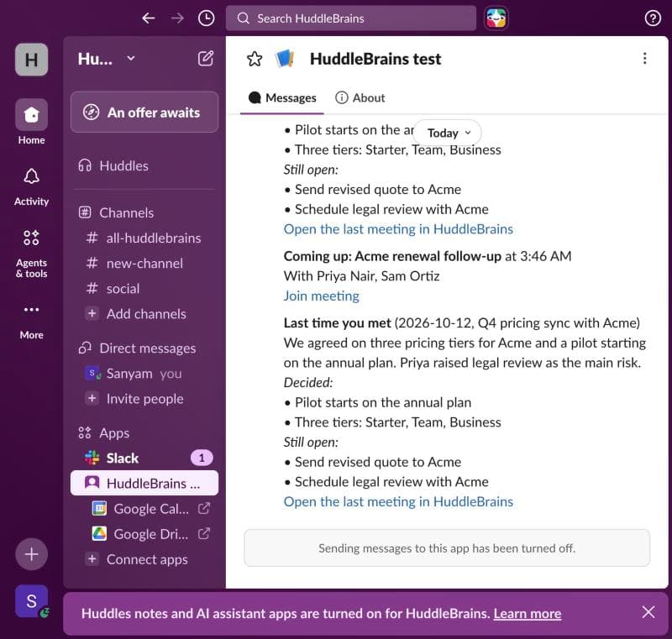Open the history clock icon

coord(206,18)
